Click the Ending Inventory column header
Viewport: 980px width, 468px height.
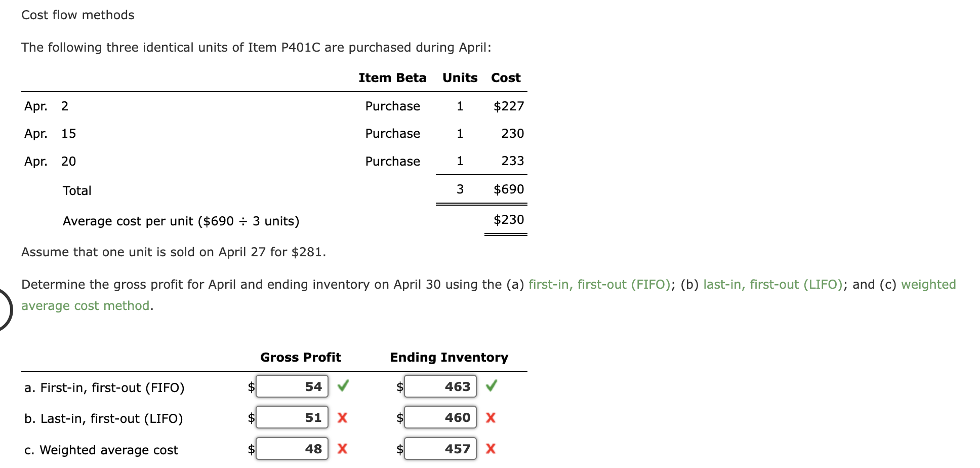click(x=449, y=358)
